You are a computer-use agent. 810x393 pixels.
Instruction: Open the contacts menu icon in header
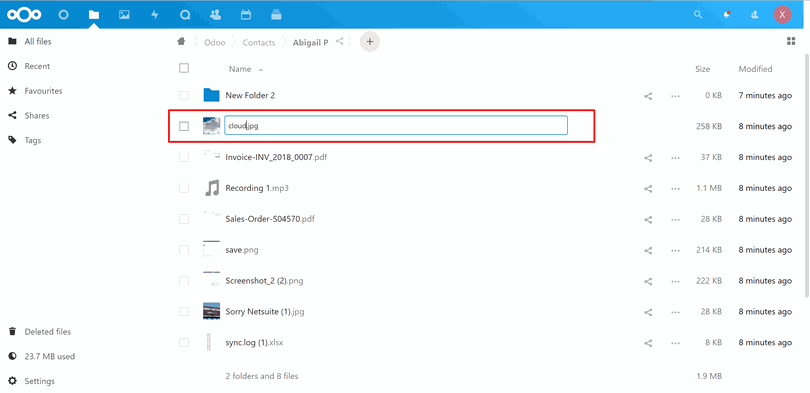pos(755,15)
